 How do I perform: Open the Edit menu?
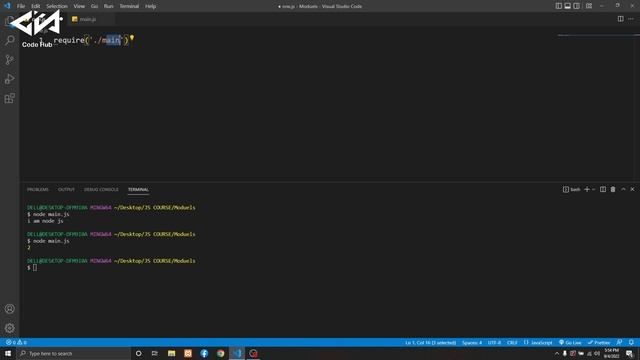click(36, 6)
